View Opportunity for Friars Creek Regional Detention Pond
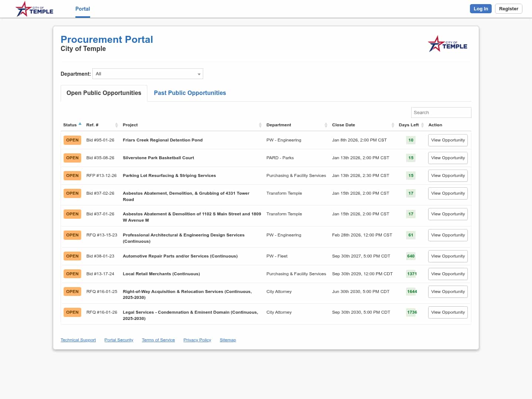532x399 pixels. [x=448, y=140]
